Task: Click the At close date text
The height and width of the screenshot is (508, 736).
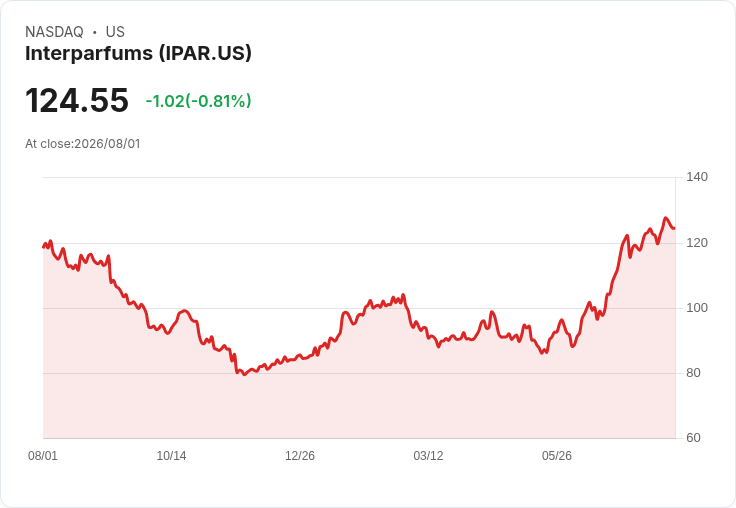Action: point(83,144)
